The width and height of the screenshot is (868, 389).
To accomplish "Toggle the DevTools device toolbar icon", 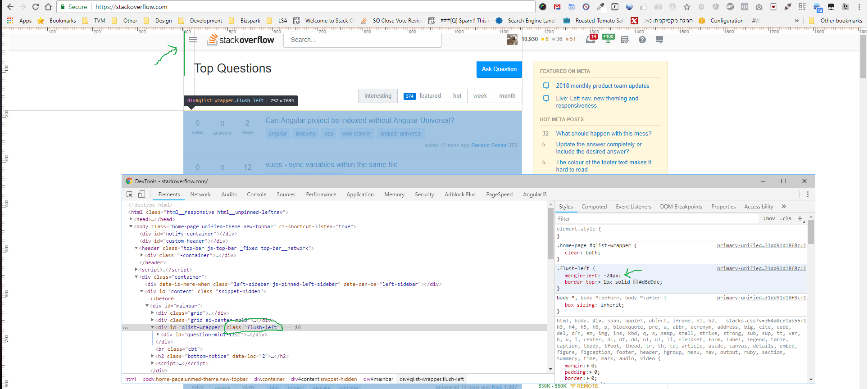I will (x=141, y=194).
